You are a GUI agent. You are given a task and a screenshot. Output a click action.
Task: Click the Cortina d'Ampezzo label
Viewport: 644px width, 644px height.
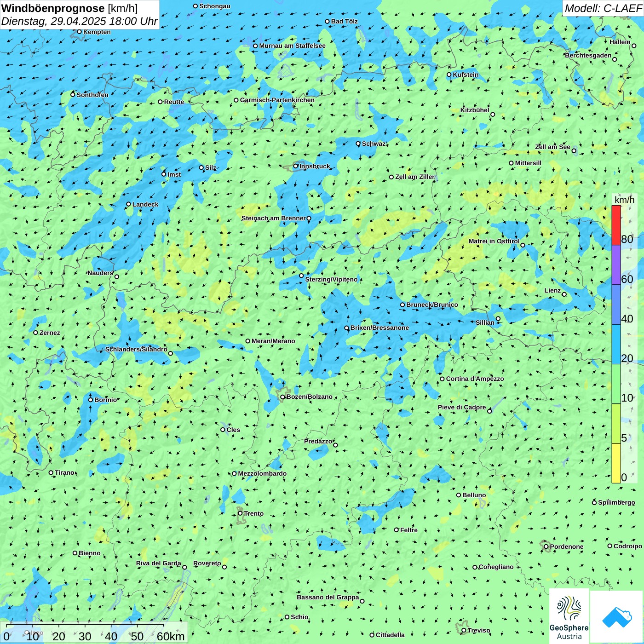click(475, 379)
